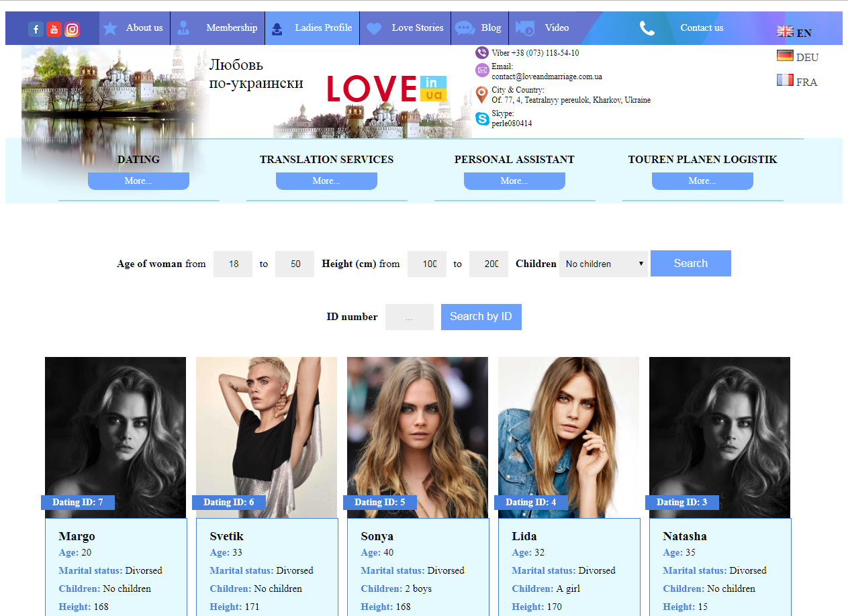
Task: Open the Ladies Profile menu item
Action: click(x=312, y=28)
